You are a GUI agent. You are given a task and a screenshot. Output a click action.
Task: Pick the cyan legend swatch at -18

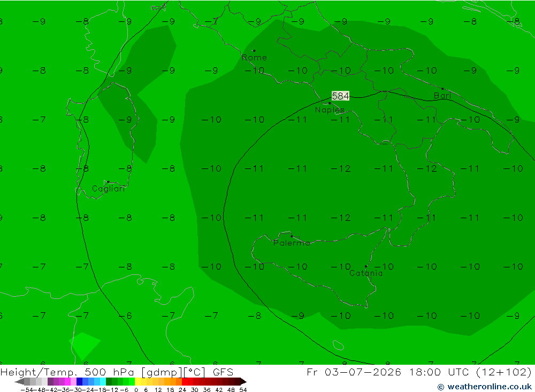coord(103,381)
